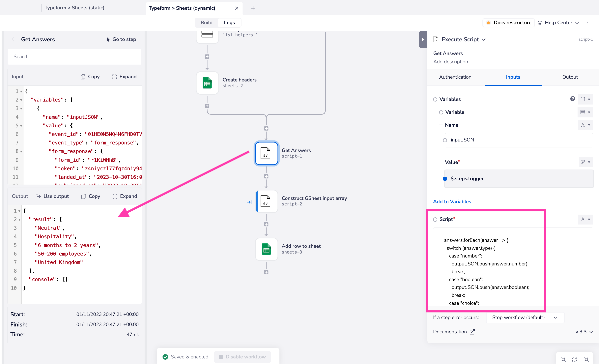Click the Execute Script panel header icon

pyautogui.click(x=436, y=39)
